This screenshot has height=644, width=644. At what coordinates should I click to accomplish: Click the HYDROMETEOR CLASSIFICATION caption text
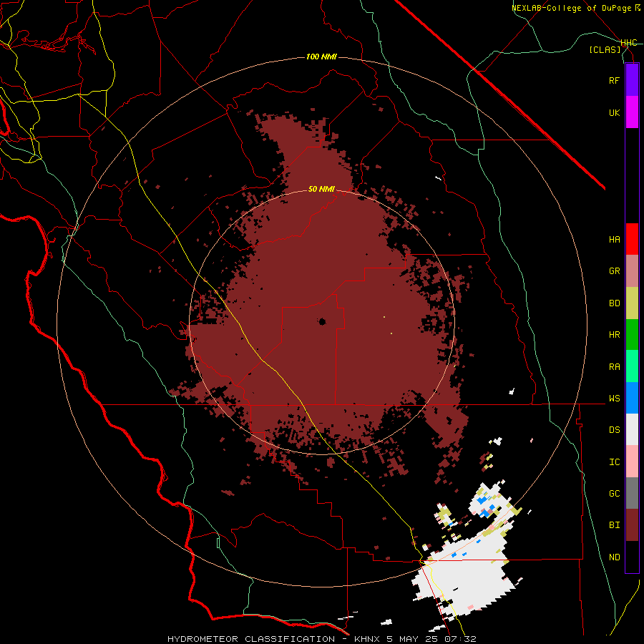coord(251,639)
